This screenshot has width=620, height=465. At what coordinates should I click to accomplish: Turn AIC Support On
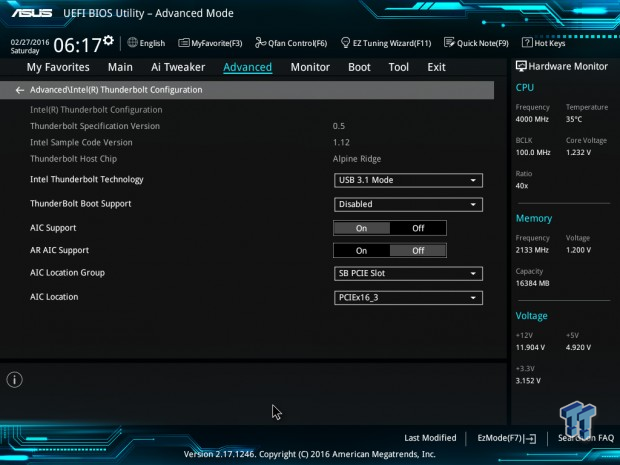(361, 228)
